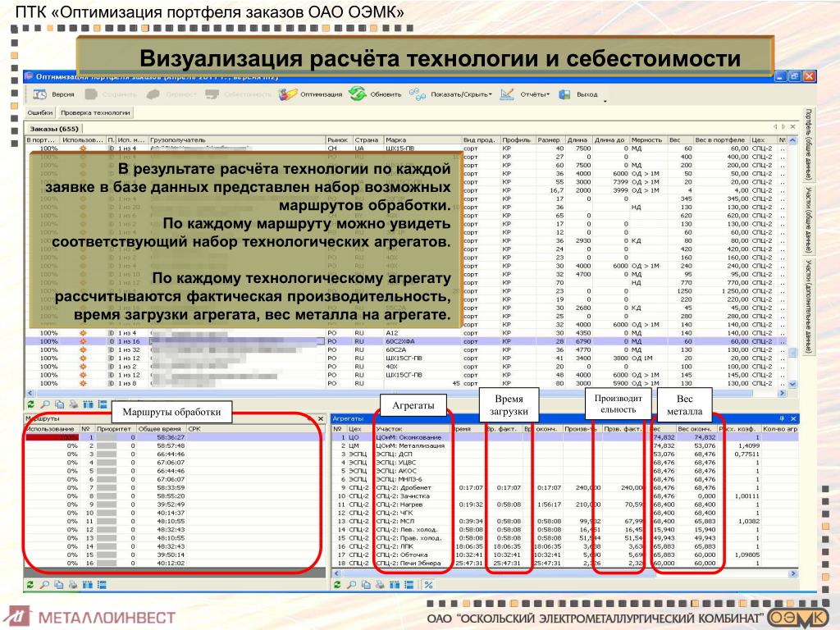Viewport: 840px width, 630px height.
Task: Click the list view icon in Агрегаты toolbar
Action: [409, 584]
